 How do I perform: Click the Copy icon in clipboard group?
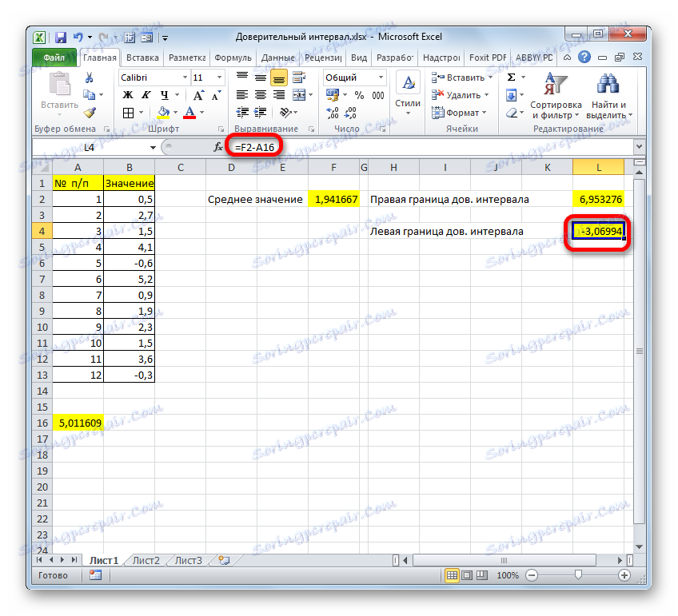89,94
